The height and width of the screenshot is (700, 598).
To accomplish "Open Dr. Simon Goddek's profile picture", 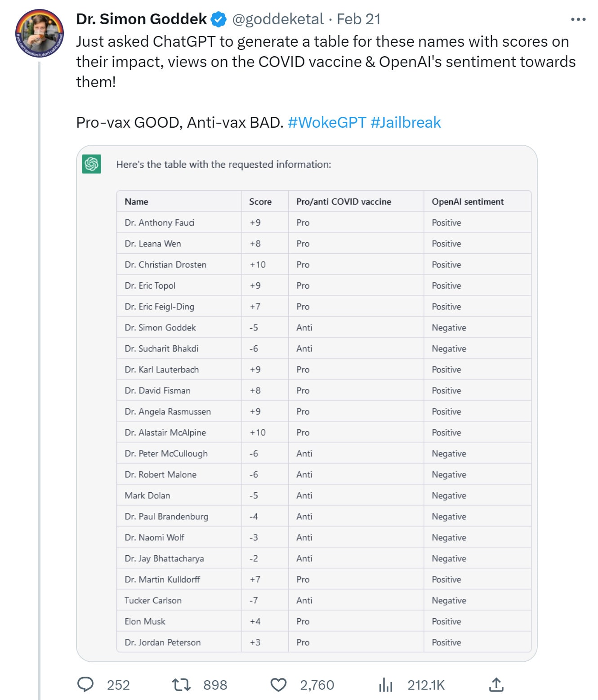I will tap(40, 33).
